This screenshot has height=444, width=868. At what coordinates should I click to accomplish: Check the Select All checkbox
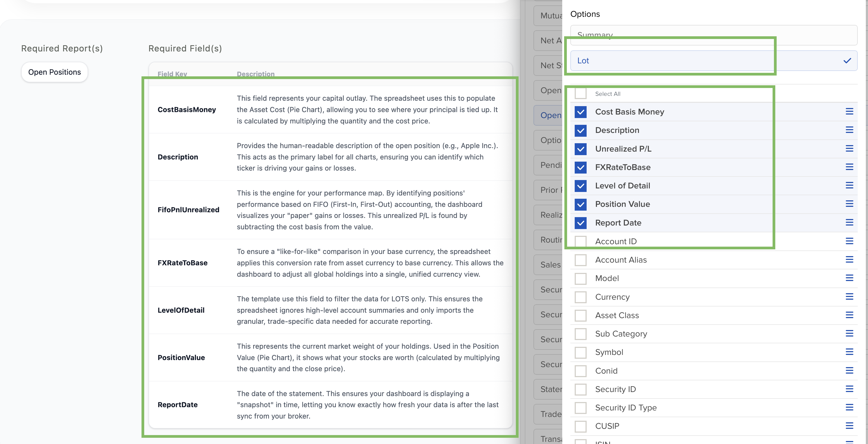pos(580,94)
